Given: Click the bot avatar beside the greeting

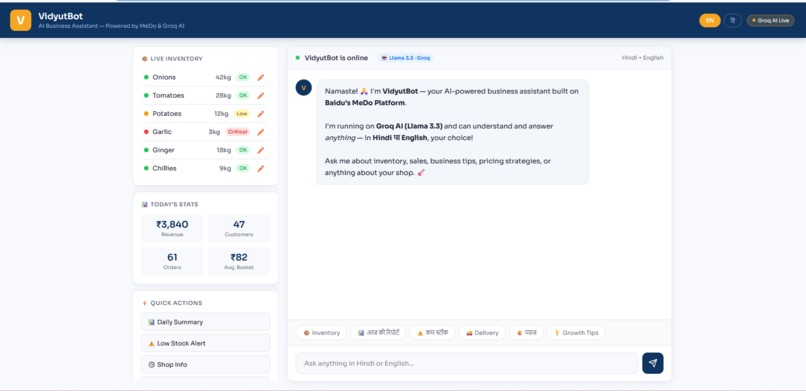Looking at the screenshot, I should click(x=303, y=88).
